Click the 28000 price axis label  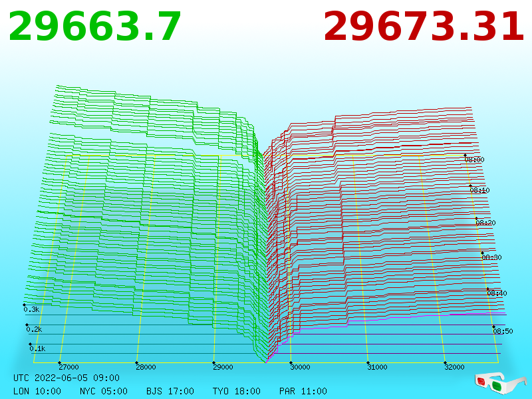(146, 367)
